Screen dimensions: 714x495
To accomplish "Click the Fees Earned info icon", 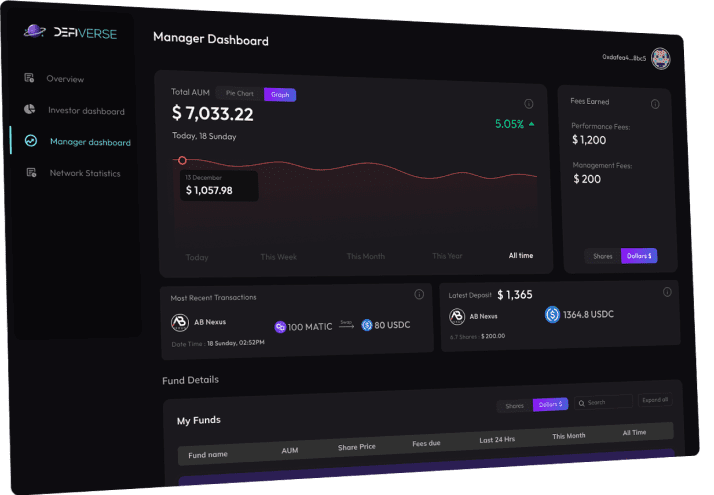I will [655, 104].
